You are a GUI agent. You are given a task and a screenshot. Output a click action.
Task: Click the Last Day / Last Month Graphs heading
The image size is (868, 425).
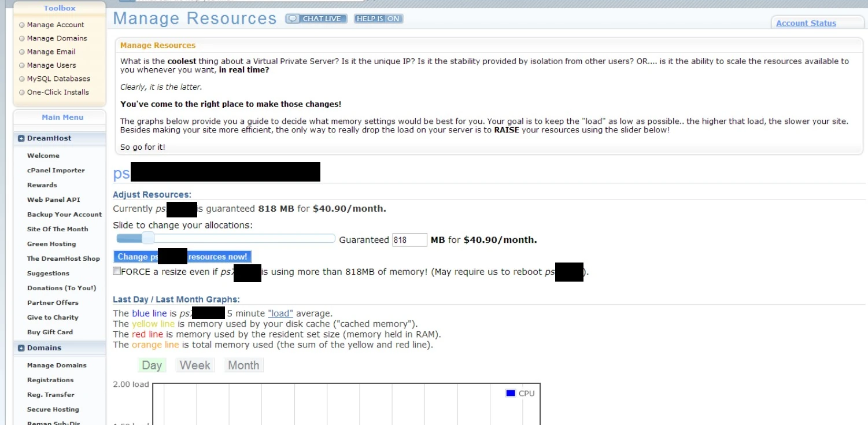[176, 300]
